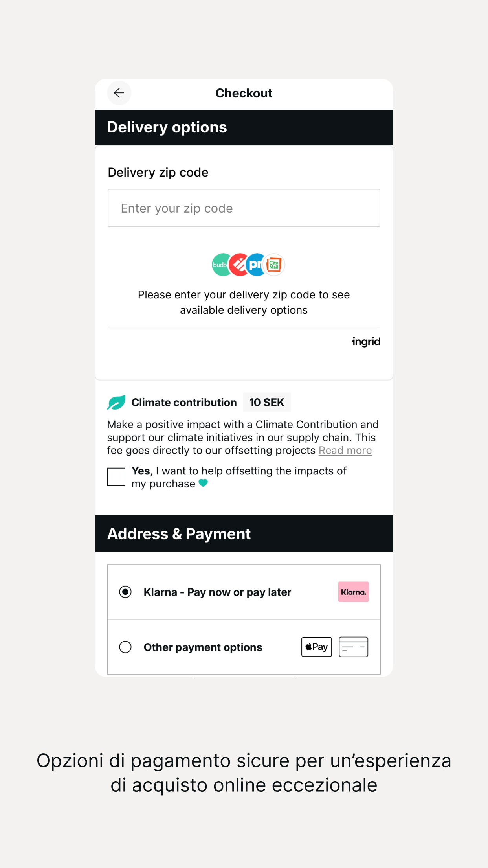Click the green climate contribution leaf icon
This screenshot has height=868, width=488.
(x=116, y=402)
